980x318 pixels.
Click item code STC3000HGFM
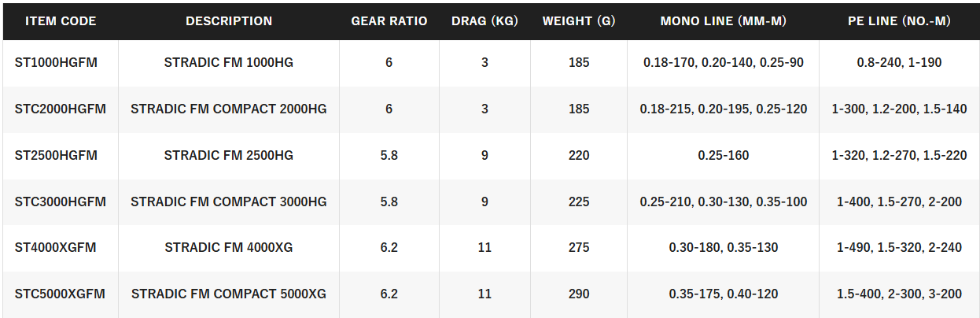click(61, 202)
